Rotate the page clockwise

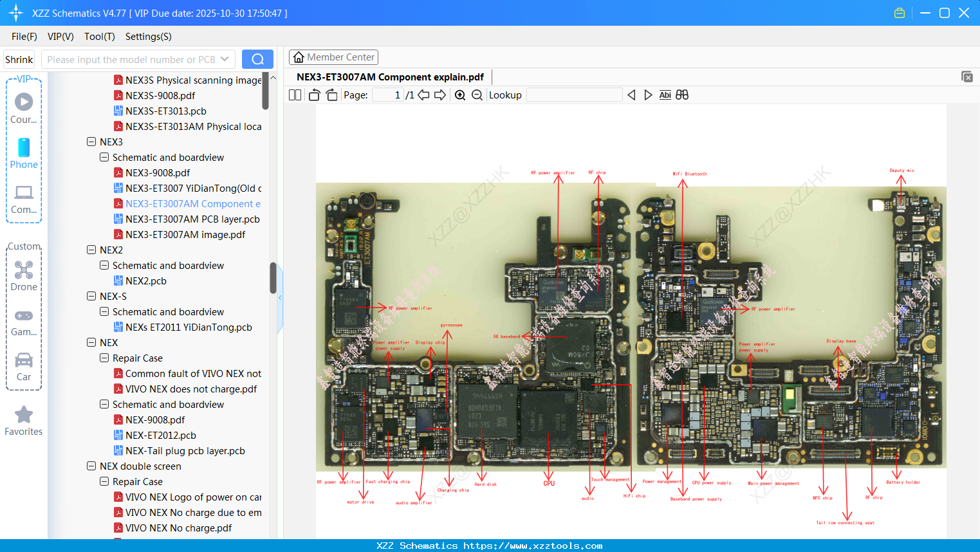tap(331, 95)
